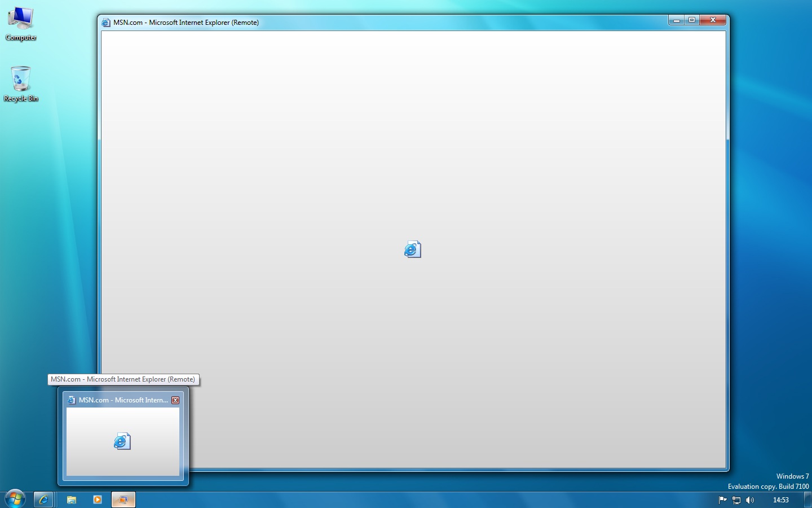This screenshot has width=812, height=508.
Task: Close the MSN.com window from thumbnail preview
Action: pyautogui.click(x=175, y=400)
